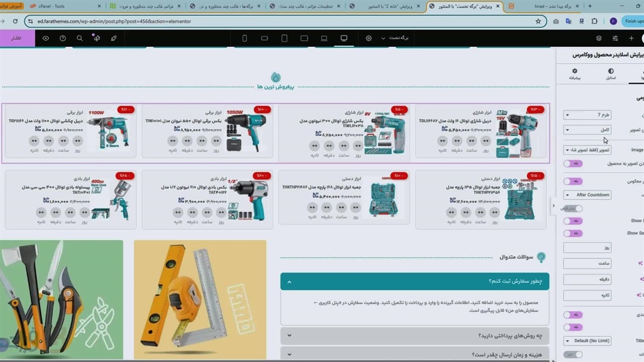Switch to the پیشرفته (Advanced) tab
Screen dimensions: 644x362
575,74
